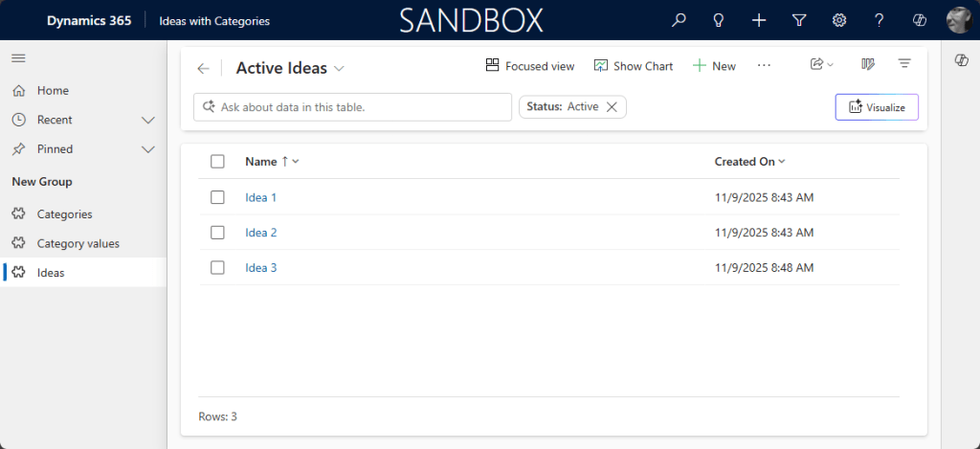This screenshot has height=449, width=980.
Task: Open the settings gear icon
Action: pos(839,20)
